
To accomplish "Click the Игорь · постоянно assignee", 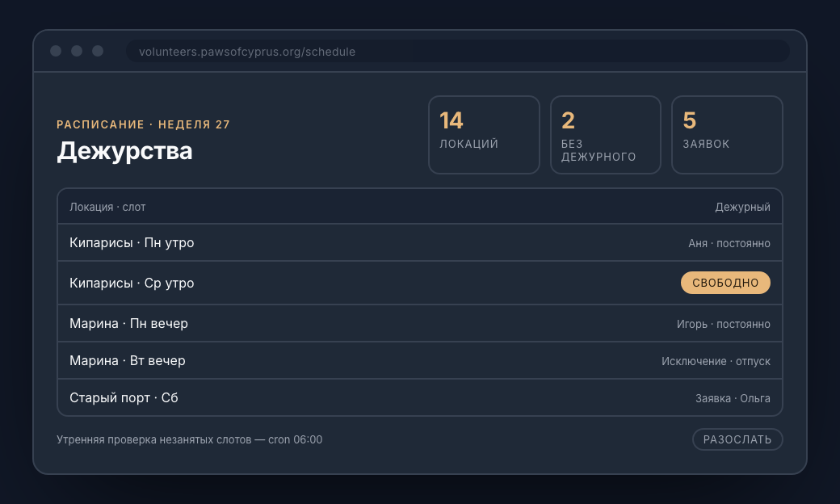I will pyautogui.click(x=723, y=324).
